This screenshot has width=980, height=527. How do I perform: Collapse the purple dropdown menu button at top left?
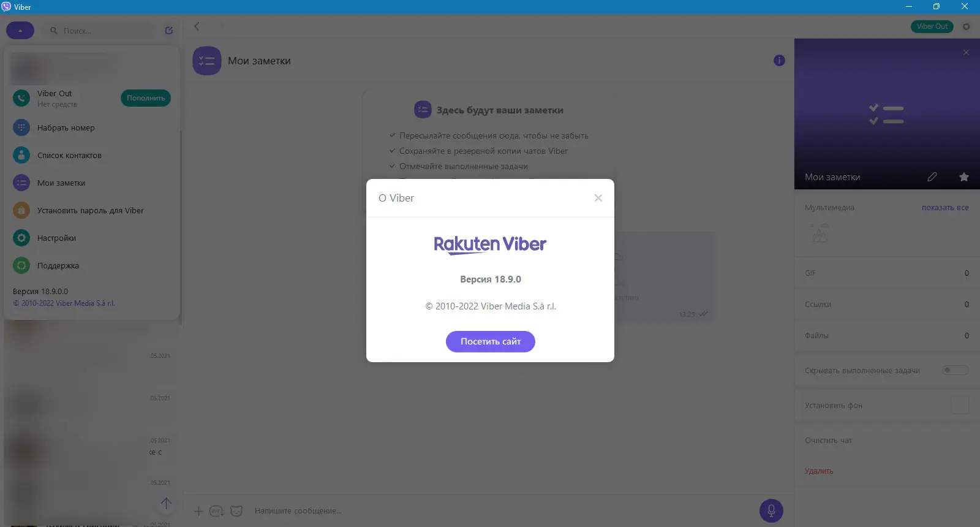pyautogui.click(x=20, y=30)
